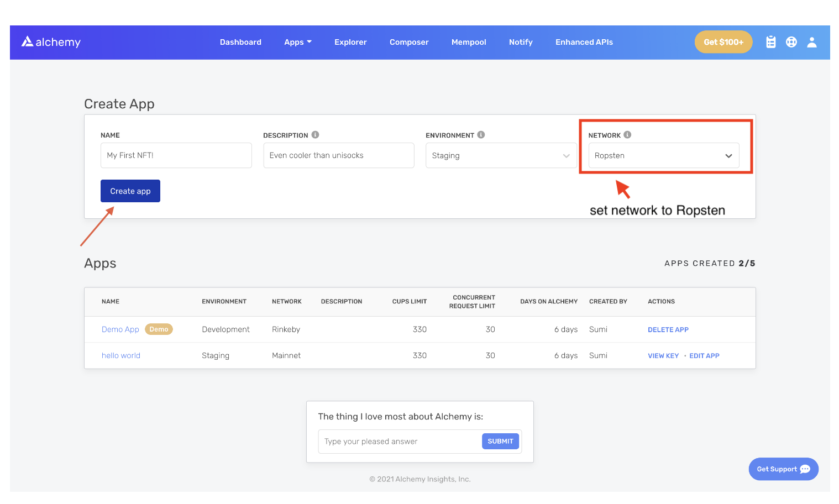Open the user profile icon
Viewport: 839px width, 504px height.
811,42
